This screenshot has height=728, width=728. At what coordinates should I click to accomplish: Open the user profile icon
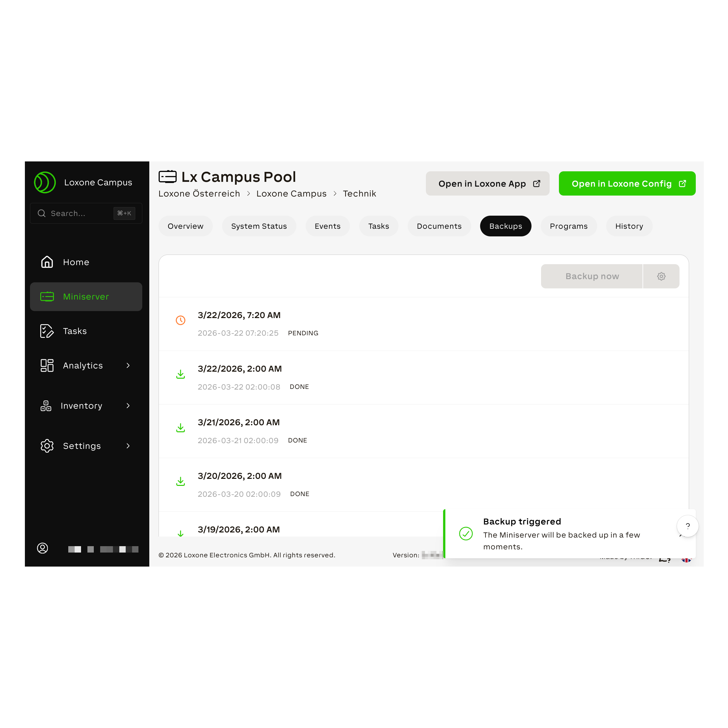(x=42, y=548)
